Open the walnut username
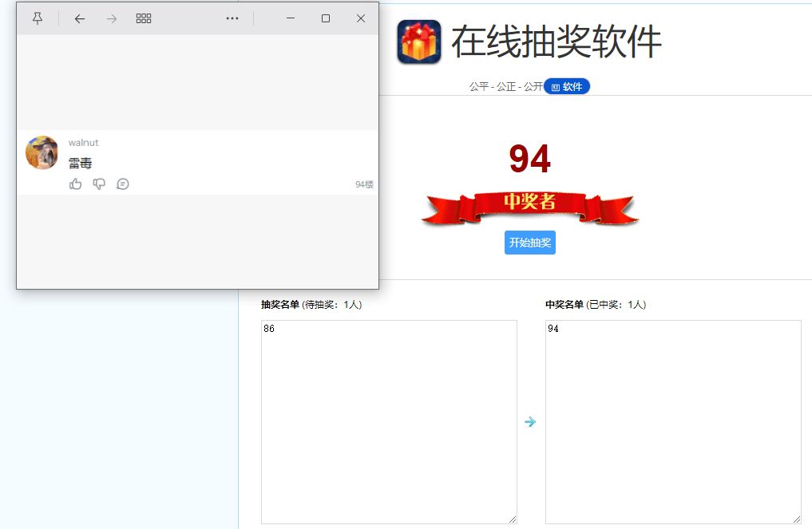This screenshot has height=529, width=812. (x=83, y=142)
